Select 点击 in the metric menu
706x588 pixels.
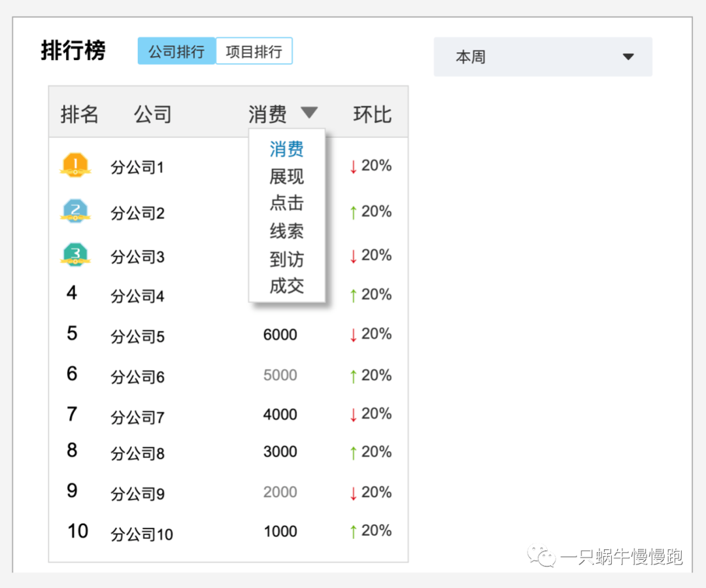(x=286, y=203)
